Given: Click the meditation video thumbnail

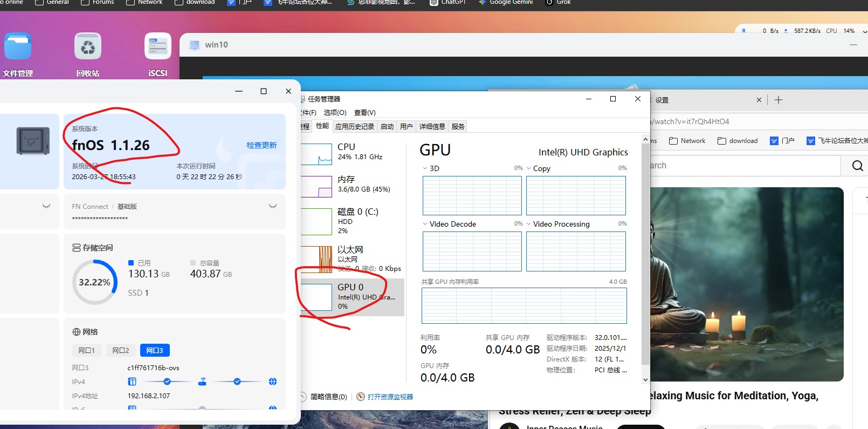Looking at the screenshot, I should [747, 284].
